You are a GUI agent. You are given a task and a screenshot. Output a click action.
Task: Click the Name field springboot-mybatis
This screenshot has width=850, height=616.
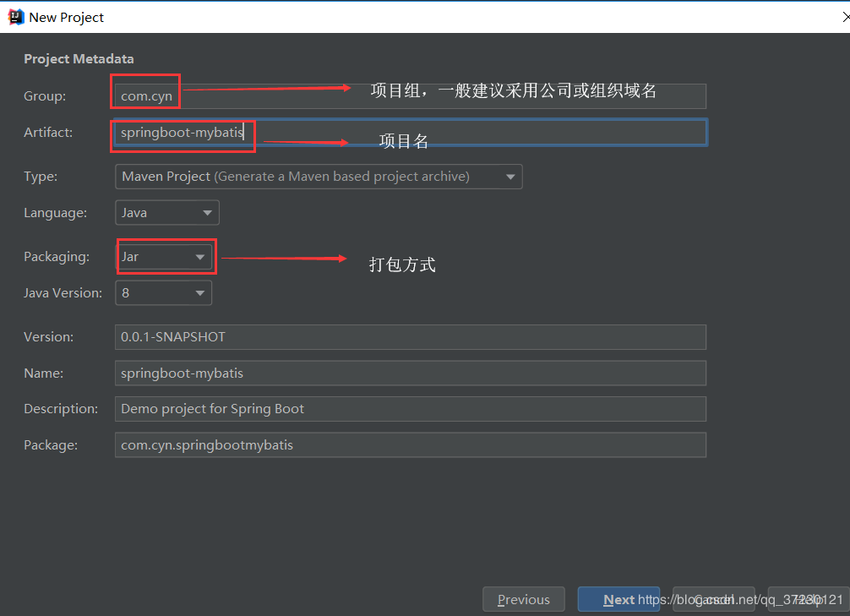pos(411,373)
